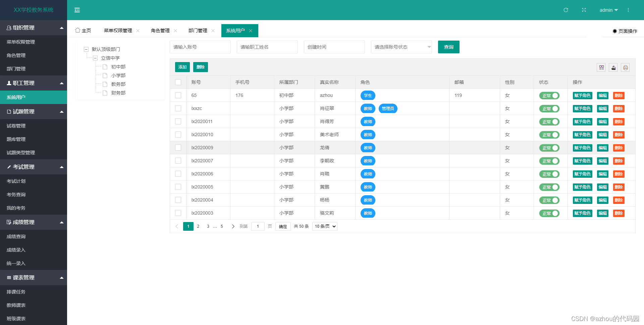Open the 请选择账号状态 dropdown
The height and width of the screenshot is (325, 644).
[401, 47]
